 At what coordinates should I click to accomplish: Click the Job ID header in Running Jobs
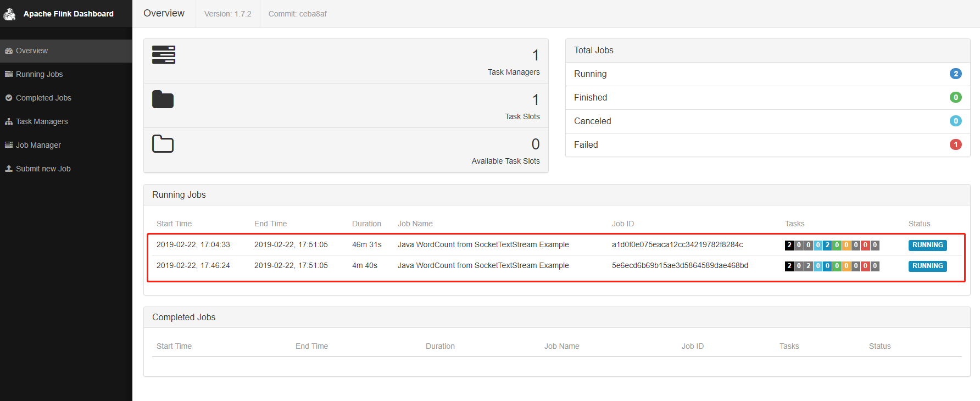(x=623, y=224)
